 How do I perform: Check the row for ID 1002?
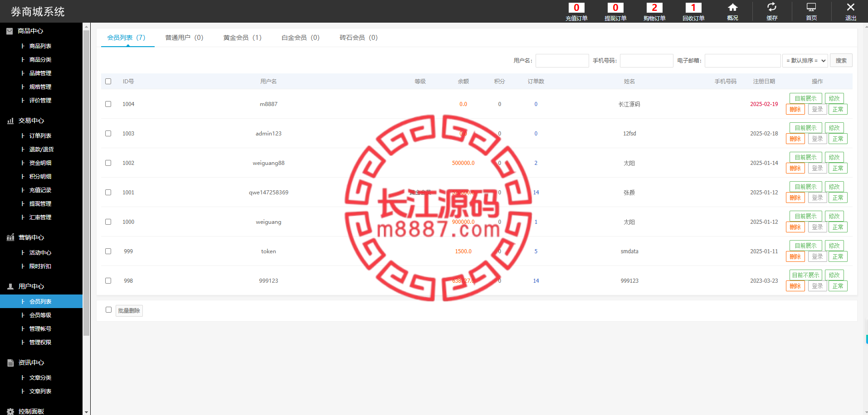coord(108,163)
